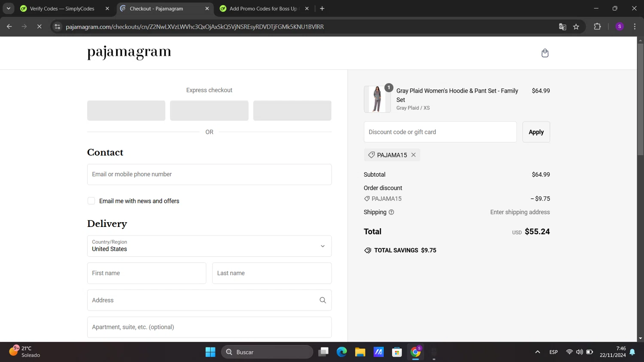Click the Address field

pos(209,300)
